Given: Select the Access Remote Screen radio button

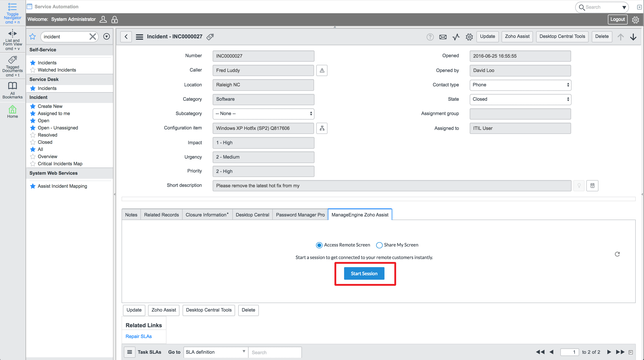Looking at the screenshot, I should pos(319,245).
